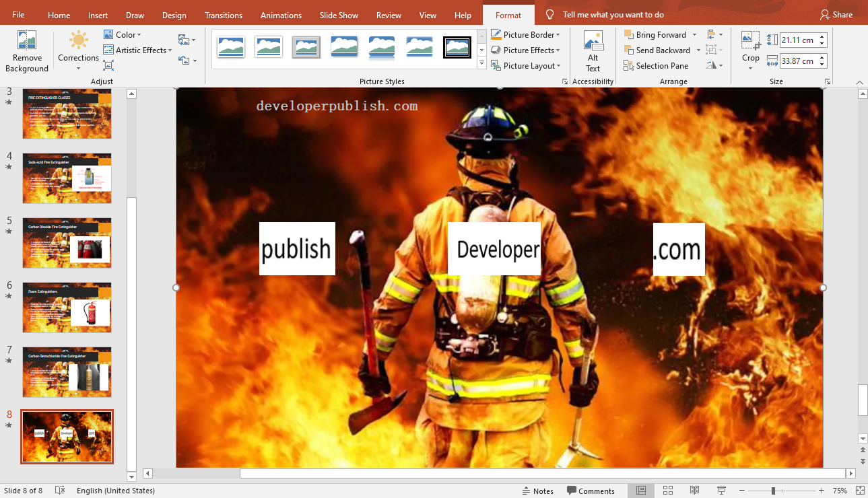Open the Color dropdown
Viewport: 868px width, 498px height.
point(122,34)
